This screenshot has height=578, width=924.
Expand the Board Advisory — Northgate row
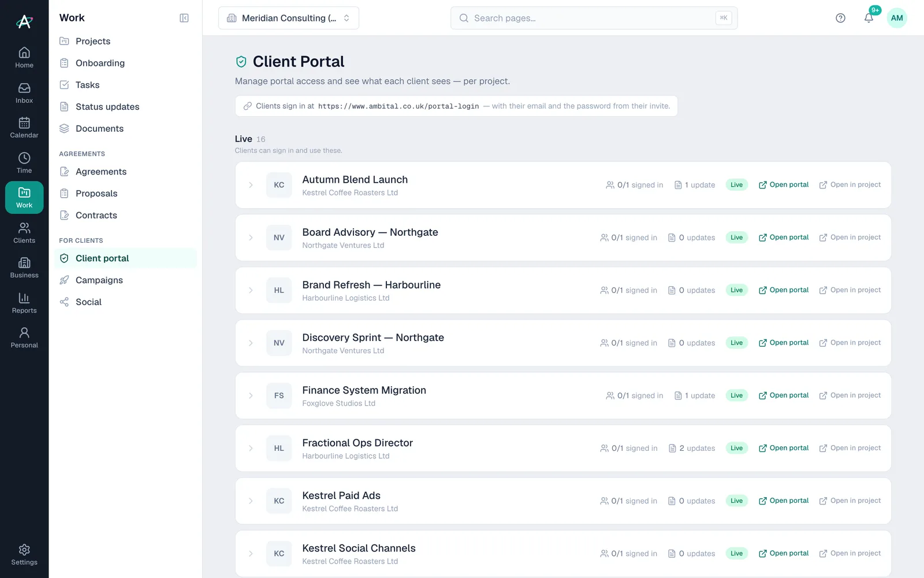coord(251,238)
